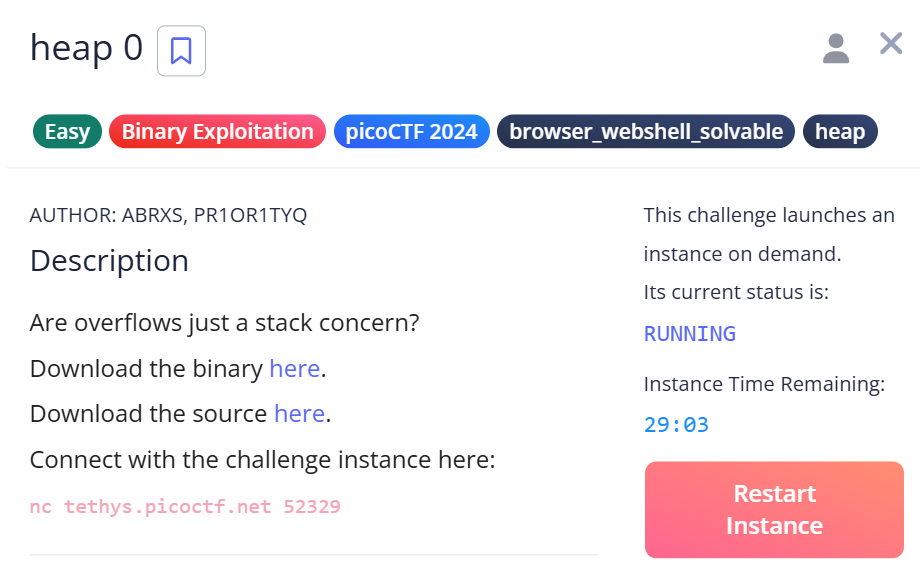Click the nc tethys.picoctf.net connection command

(185, 507)
